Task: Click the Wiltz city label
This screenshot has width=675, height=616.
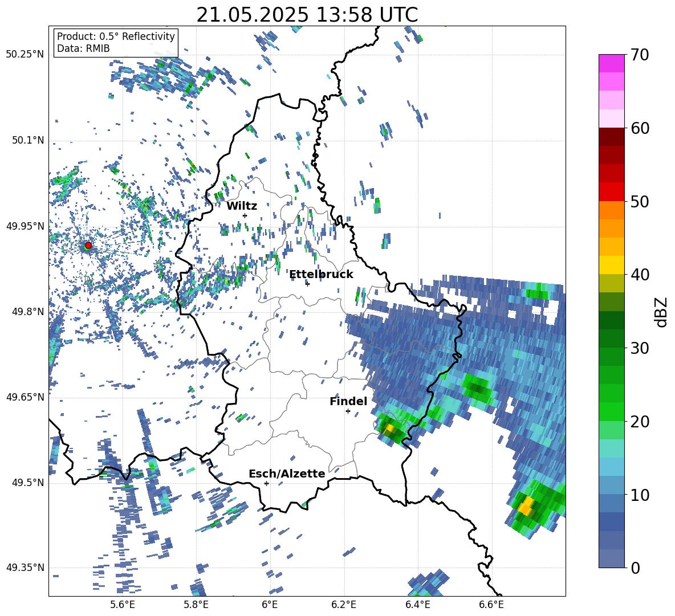Action: pyautogui.click(x=242, y=206)
